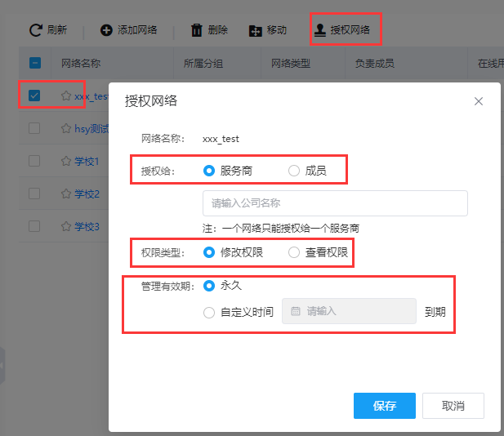Select the 永久 validity option

click(209, 286)
